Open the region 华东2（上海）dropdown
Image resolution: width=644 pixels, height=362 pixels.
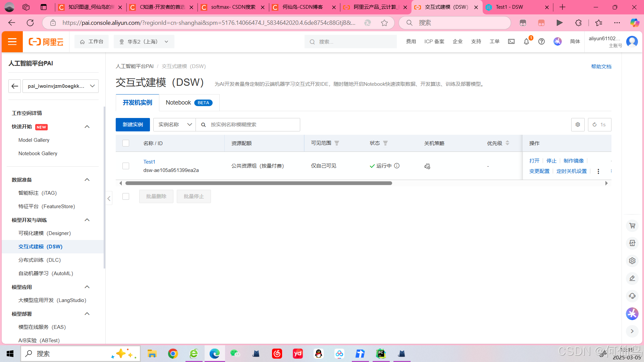point(144,42)
